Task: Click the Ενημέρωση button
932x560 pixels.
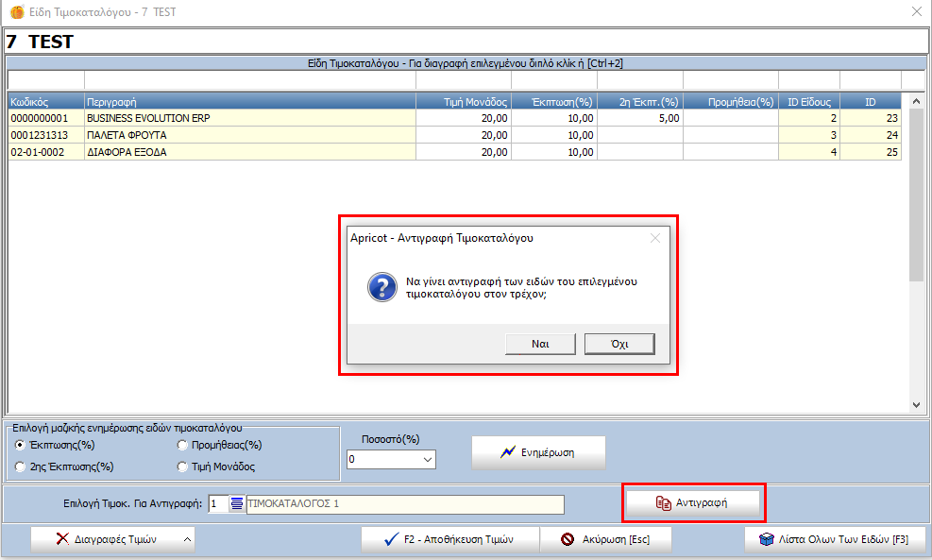Action: pyautogui.click(x=538, y=452)
